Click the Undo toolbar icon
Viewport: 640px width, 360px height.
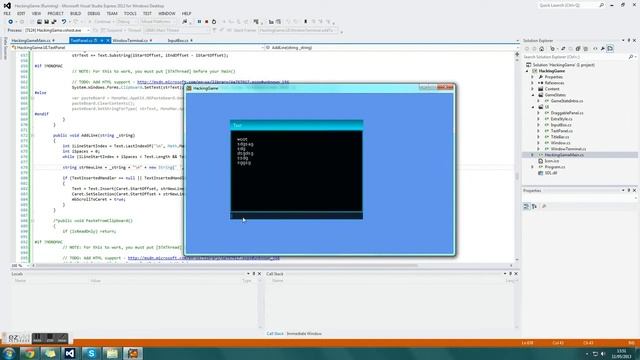coord(63,22)
